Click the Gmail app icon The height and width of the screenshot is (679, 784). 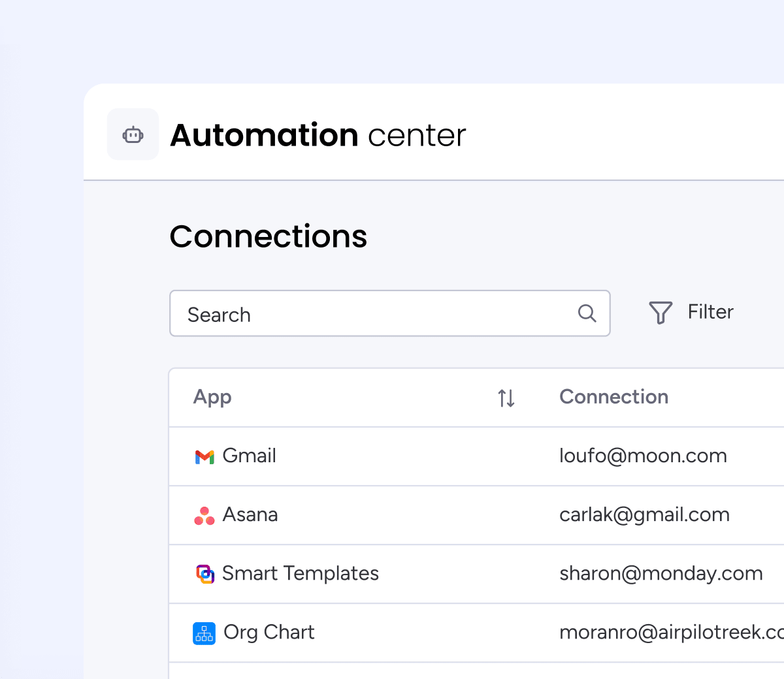pyautogui.click(x=204, y=456)
